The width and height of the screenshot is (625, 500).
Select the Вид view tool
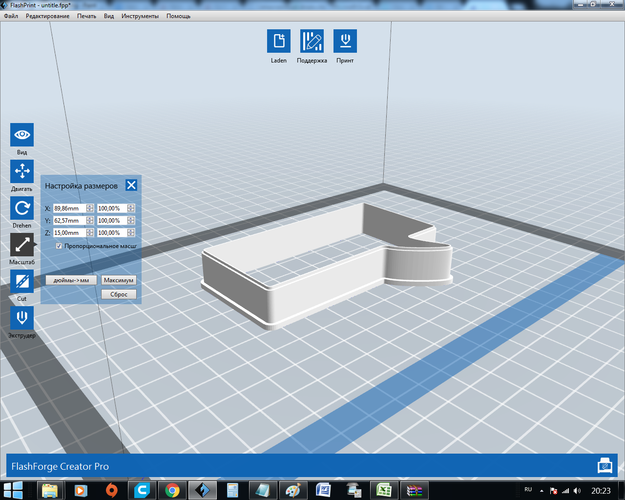pos(22,135)
